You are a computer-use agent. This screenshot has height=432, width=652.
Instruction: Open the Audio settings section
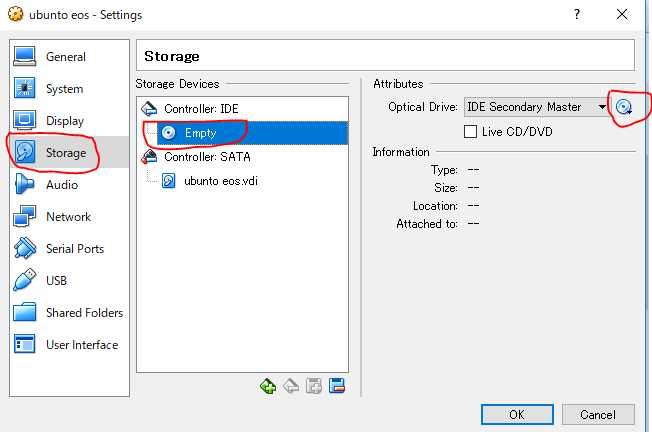pos(61,185)
